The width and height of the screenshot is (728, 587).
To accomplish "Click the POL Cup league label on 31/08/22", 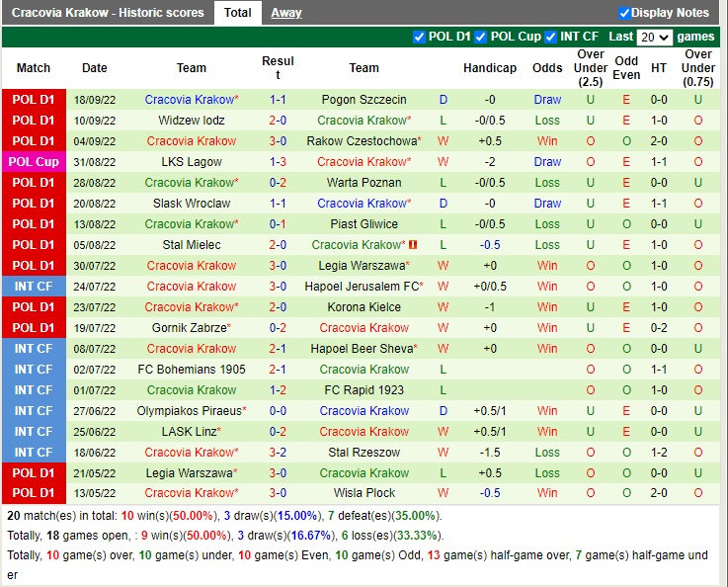I will tap(34, 162).
